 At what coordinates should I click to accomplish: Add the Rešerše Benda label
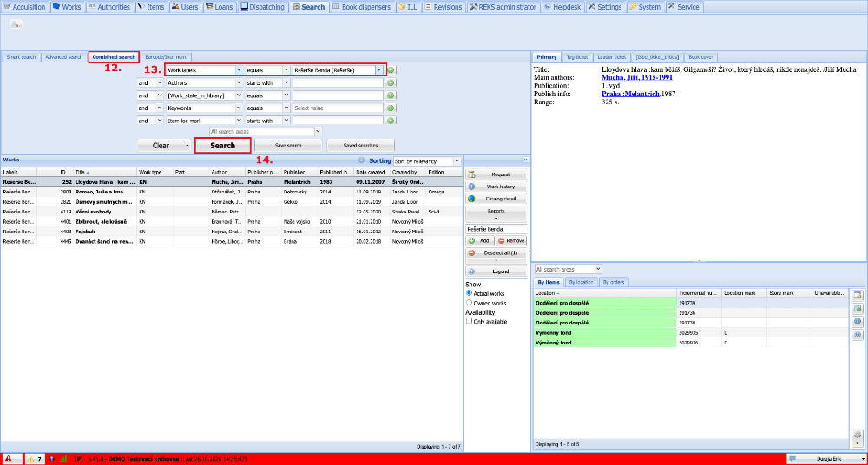tap(479, 241)
